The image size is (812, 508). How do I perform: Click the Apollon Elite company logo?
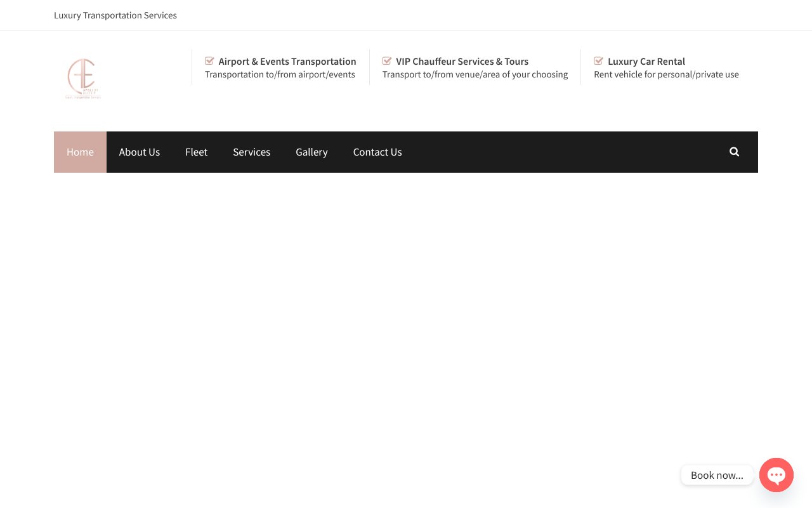click(82, 78)
